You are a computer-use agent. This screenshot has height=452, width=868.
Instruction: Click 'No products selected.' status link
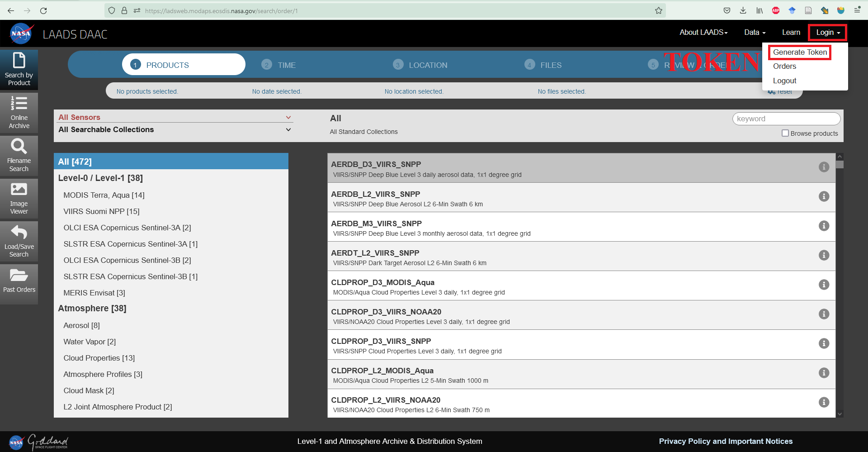[147, 91]
